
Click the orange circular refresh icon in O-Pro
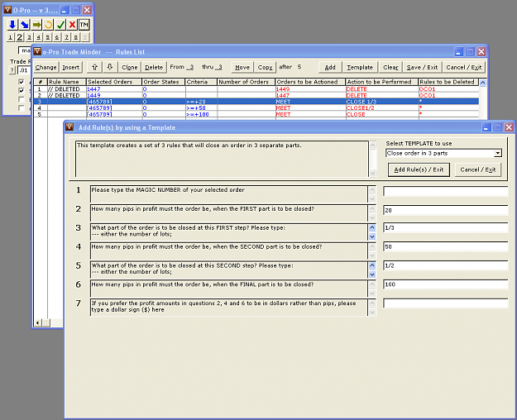pos(48,25)
